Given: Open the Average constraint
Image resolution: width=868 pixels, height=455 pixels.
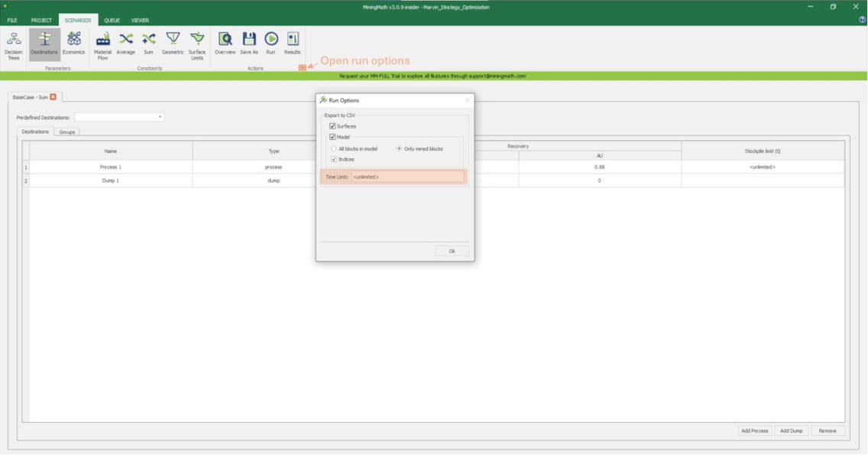Looking at the screenshot, I should point(126,44).
